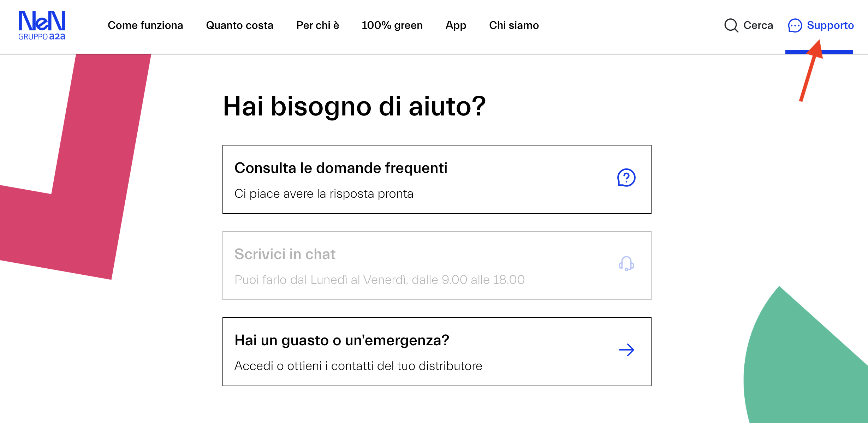Select the Supporto tab label

point(830,25)
